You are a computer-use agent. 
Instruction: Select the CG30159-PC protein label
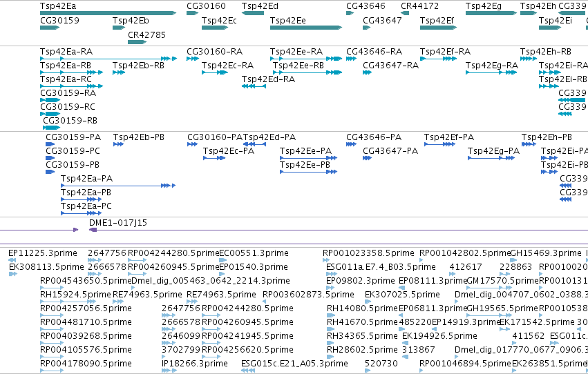[x=73, y=151]
